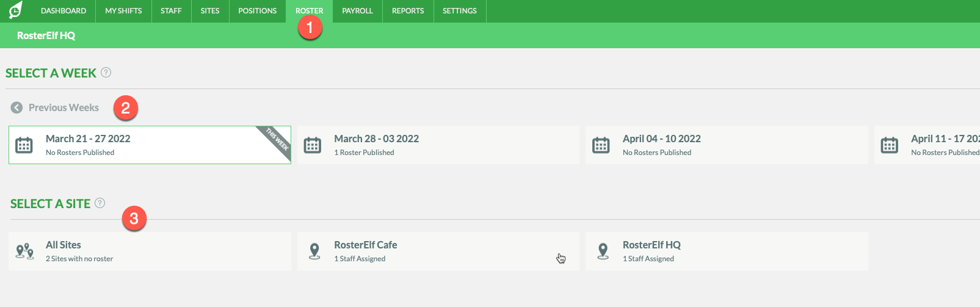Open the Settings tab

(460, 11)
